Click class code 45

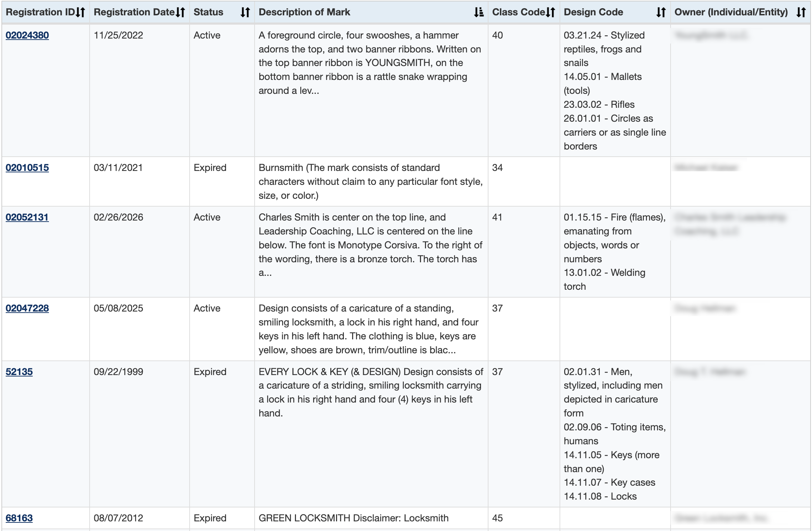coord(497,518)
